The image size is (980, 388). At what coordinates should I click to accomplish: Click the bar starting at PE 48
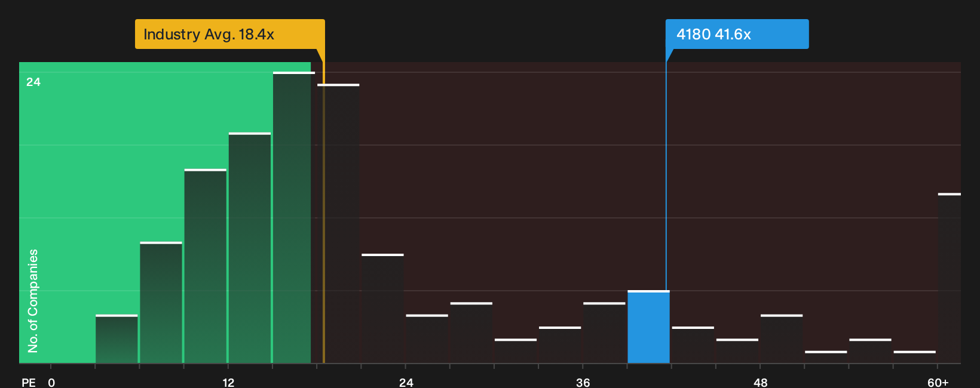click(x=782, y=339)
